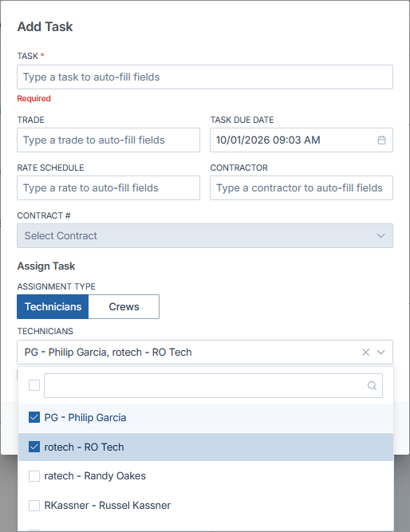This screenshot has width=410, height=532.
Task: Switch assignment type to Technicians
Action: point(53,307)
